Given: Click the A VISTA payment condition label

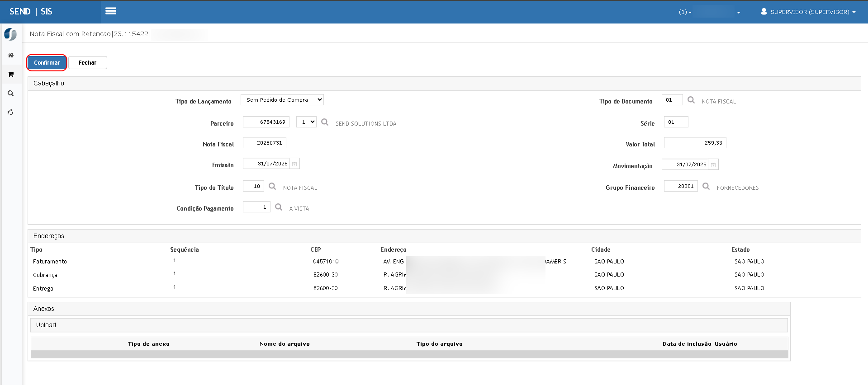Looking at the screenshot, I should pyautogui.click(x=299, y=209).
